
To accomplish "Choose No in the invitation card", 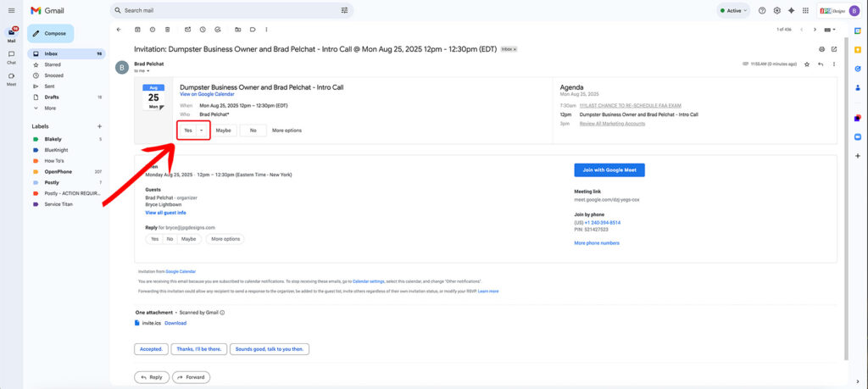I will 252,131.
